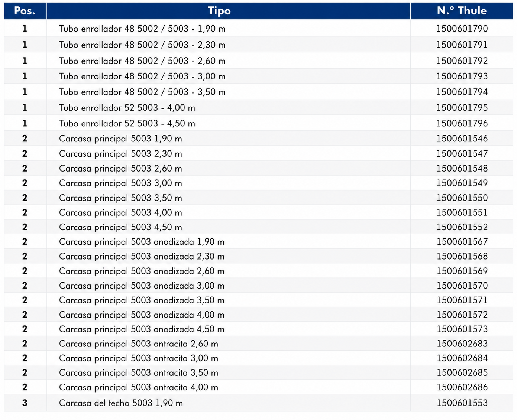Select the number 1500601550
517x420 pixels.
(x=462, y=198)
